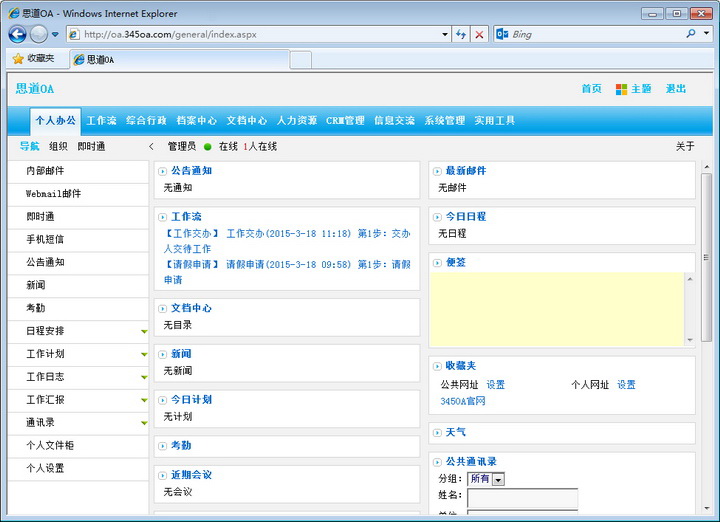Click the arrow icon beside 今日日程 panel
This screenshot has height=522, width=720.
tap(437, 217)
